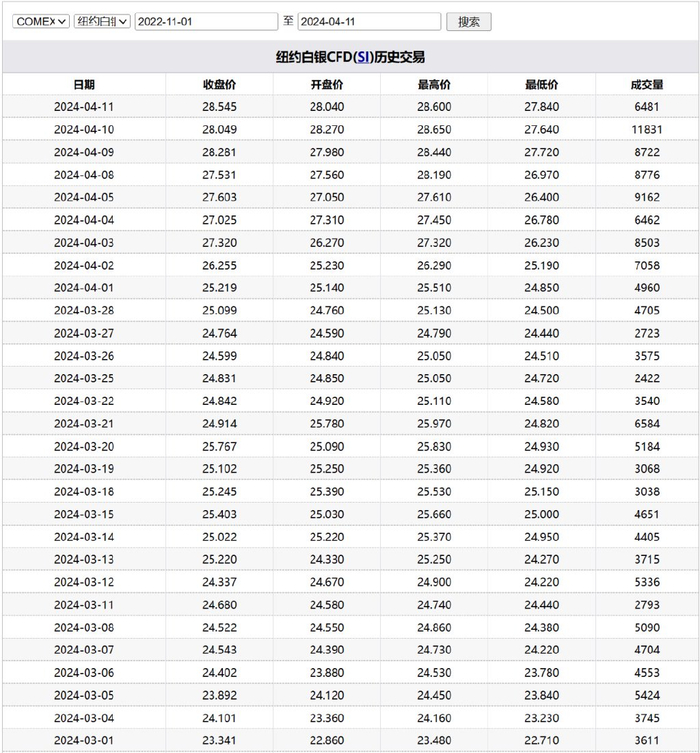Select date cell 2024-03-08
Screen dimensions: 700x753
(x=84, y=628)
